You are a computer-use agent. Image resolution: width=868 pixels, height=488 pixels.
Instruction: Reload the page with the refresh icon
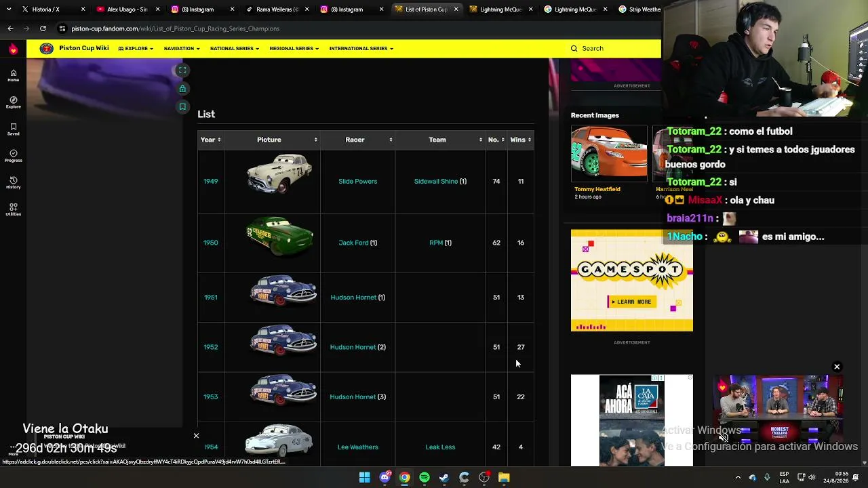click(x=43, y=28)
